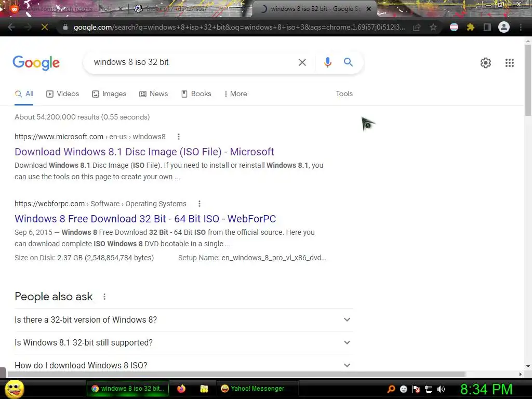532x399 pixels.
Task: Close the Google search browser tab
Action: 369,9
